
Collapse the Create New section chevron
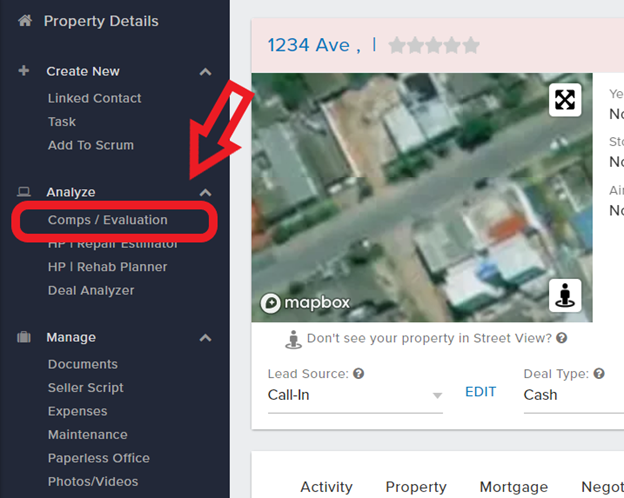click(x=205, y=72)
